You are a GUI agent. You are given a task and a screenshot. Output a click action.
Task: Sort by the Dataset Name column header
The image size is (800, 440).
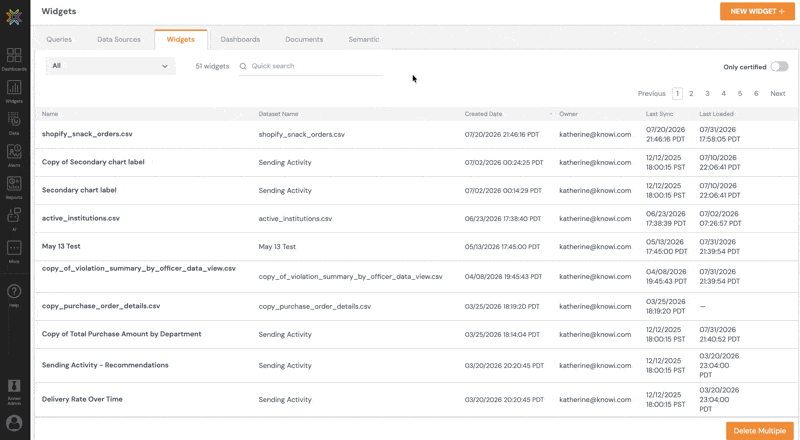click(x=279, y=114)
